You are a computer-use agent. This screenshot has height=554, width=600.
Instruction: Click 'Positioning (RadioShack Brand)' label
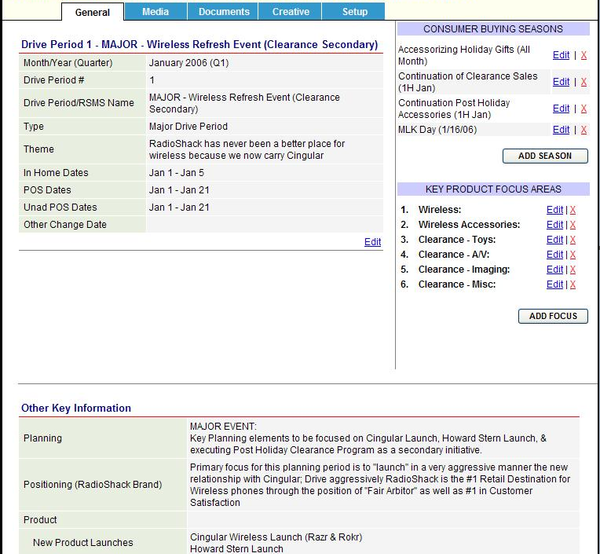(93, 484)
